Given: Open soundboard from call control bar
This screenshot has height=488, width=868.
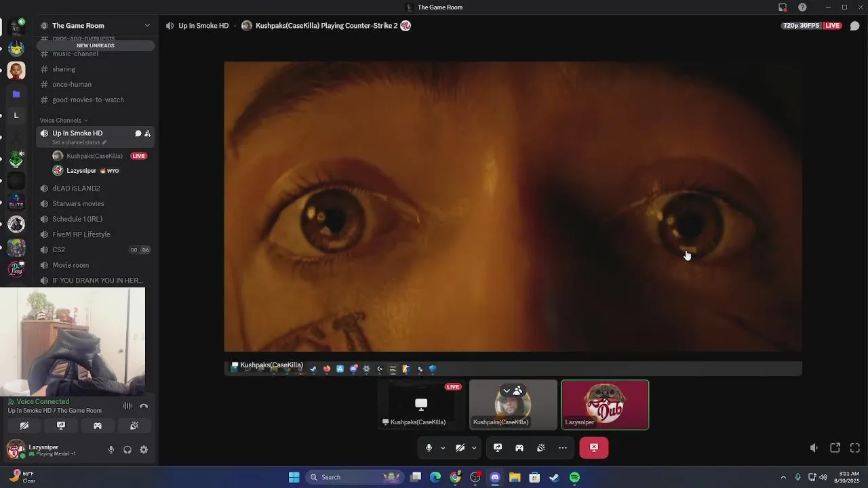Looking at the screenshot, I should coord(541,447).
